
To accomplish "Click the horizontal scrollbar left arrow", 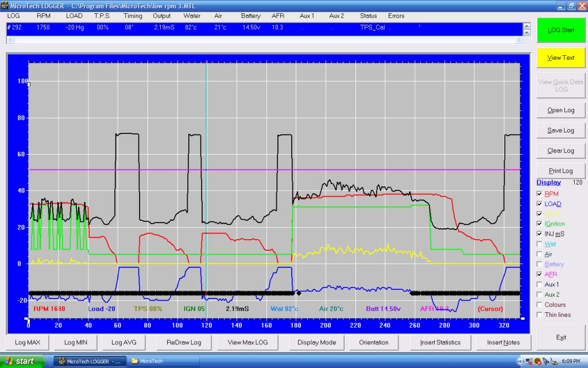I will pos(10,40).
